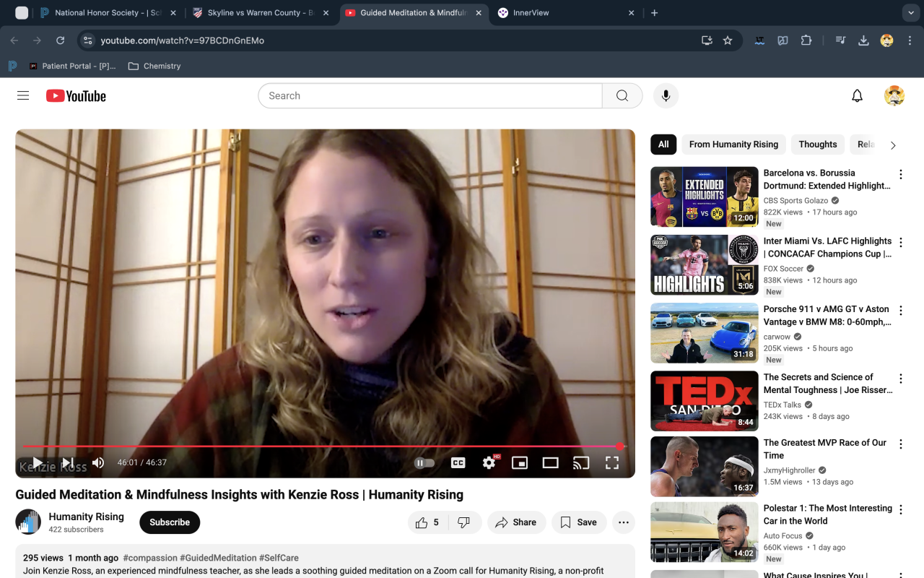Open browser extensions puzzle icon
Image resolution: width=924 pixels, height=578 pixels.
tap(806, 40)
